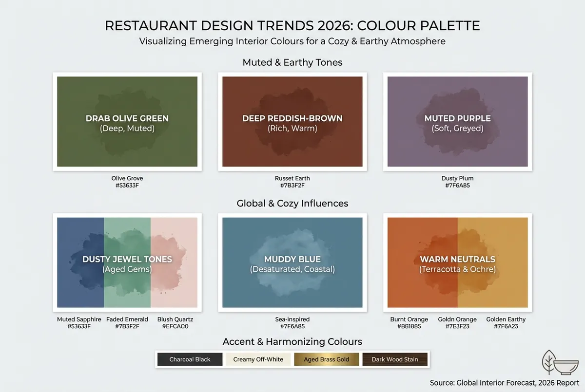This screenshot has height=392, width=585.
Task: Select the Charcoal Black accent chip
Action: click(x=190, y=359)
